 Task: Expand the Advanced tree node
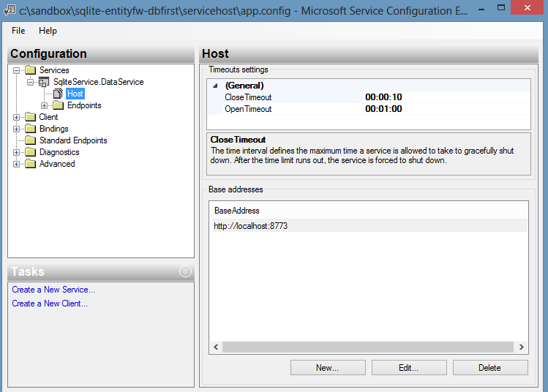(x=16, y=165)
